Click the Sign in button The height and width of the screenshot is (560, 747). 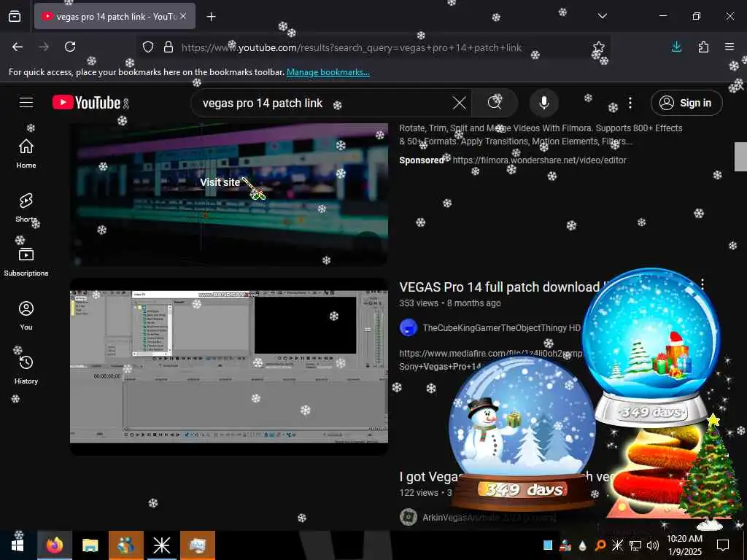(686, 103)
